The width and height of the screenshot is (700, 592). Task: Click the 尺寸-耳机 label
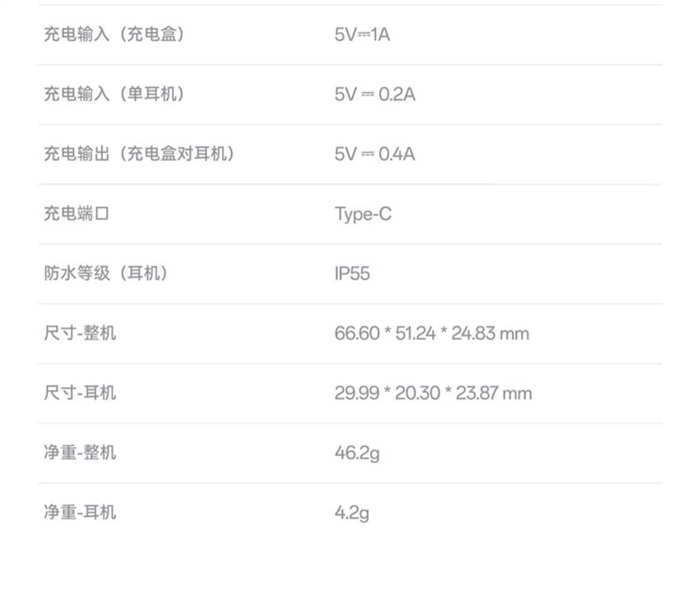[80, 393]
